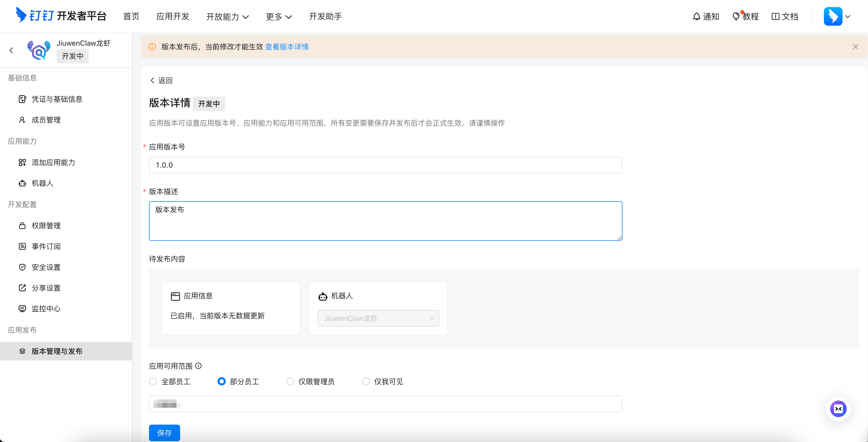Open the 查看版本详情 link

pos(287,47)
